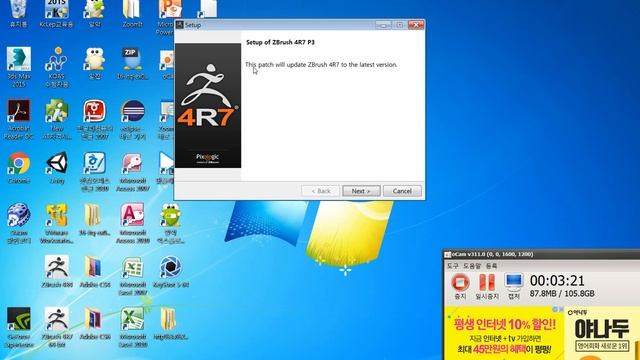Select the Daum film reel icon
Viewport: 640px width, 360px height.
point(18,223)
